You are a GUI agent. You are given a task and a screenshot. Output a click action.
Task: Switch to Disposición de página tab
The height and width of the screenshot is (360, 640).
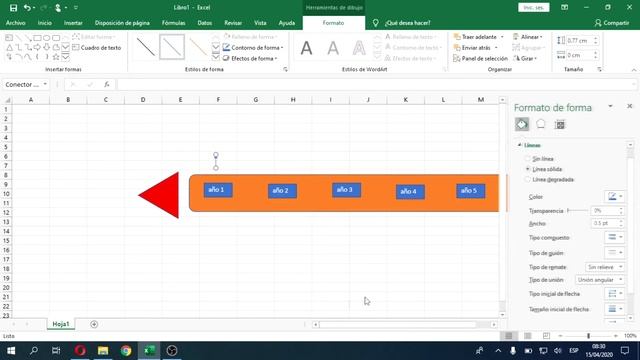[x=122, y=23]
